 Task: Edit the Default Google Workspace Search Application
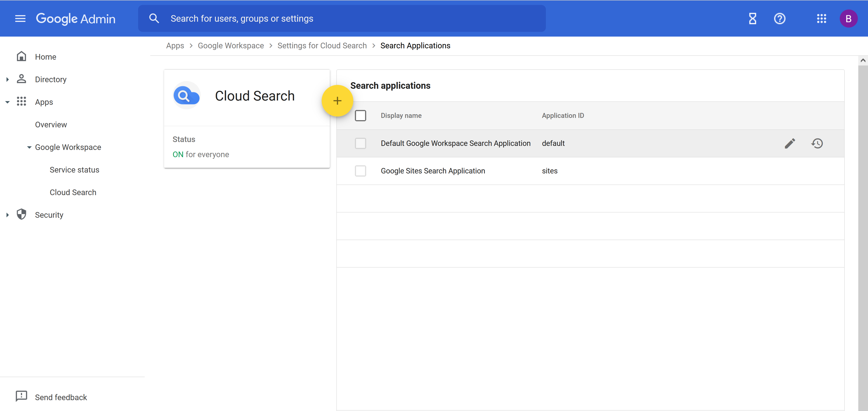coord(790,143)
